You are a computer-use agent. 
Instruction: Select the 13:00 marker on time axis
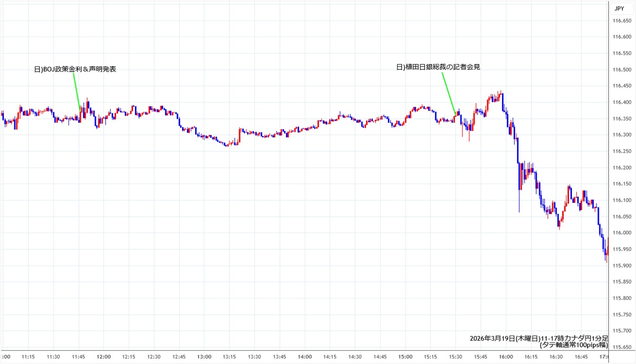click(204, 357)
